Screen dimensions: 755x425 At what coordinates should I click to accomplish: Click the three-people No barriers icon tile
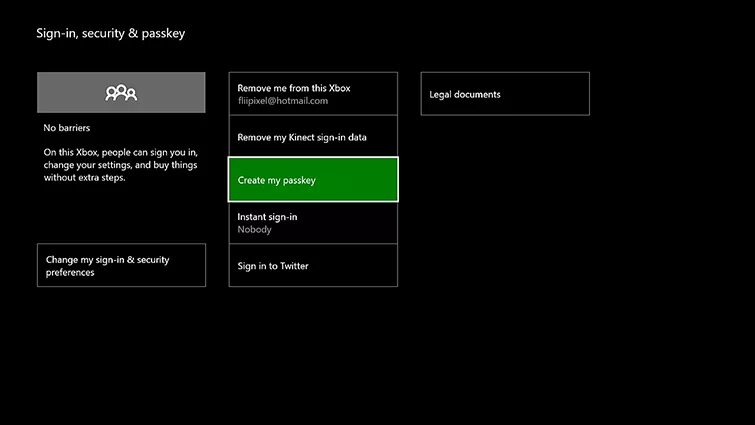coord(121,92)
